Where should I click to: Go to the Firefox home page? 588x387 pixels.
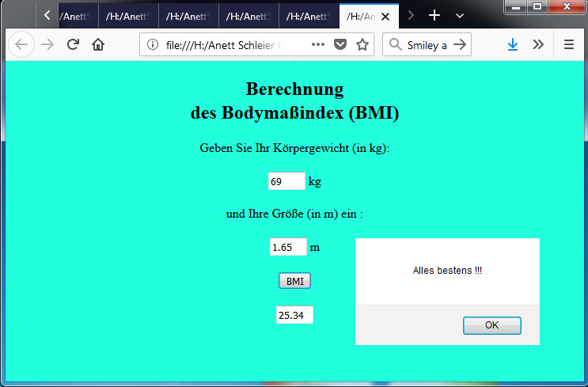pos(98,45)
